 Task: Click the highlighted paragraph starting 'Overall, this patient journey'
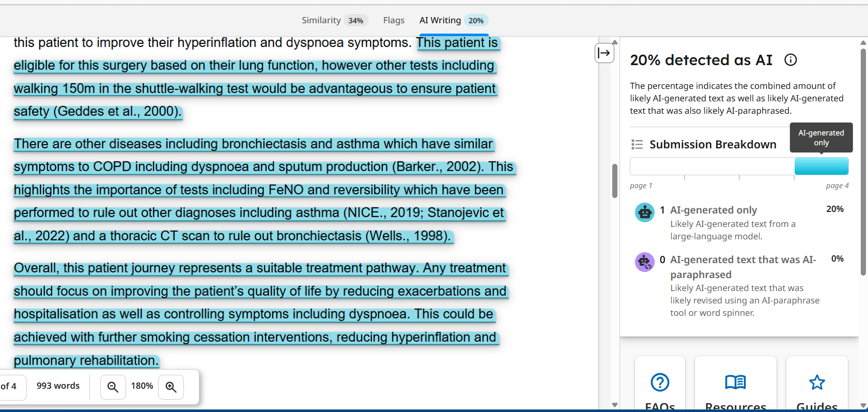(258, 314)
